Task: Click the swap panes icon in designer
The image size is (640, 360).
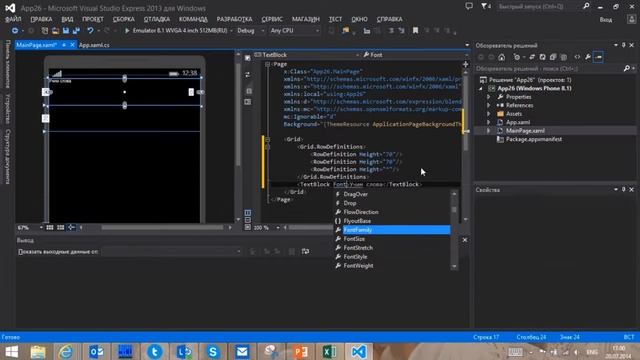Action: 247,75
